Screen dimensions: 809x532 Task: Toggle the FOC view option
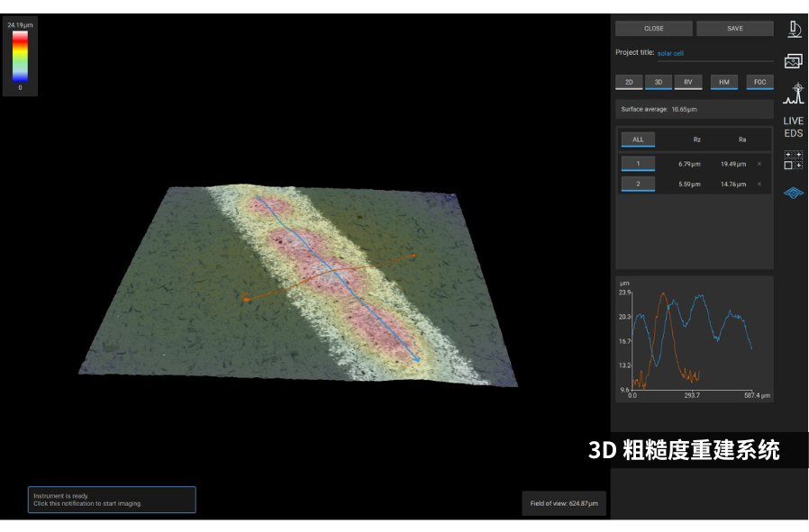point(759,82)
